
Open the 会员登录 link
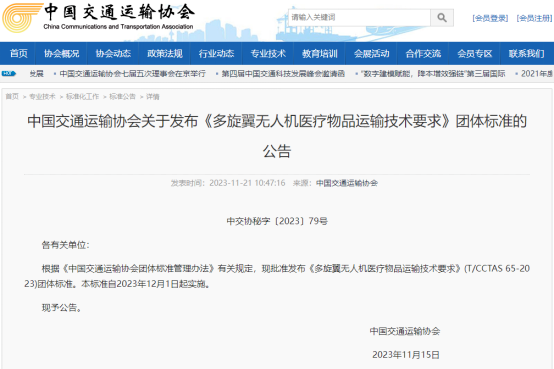pos(490,18)
